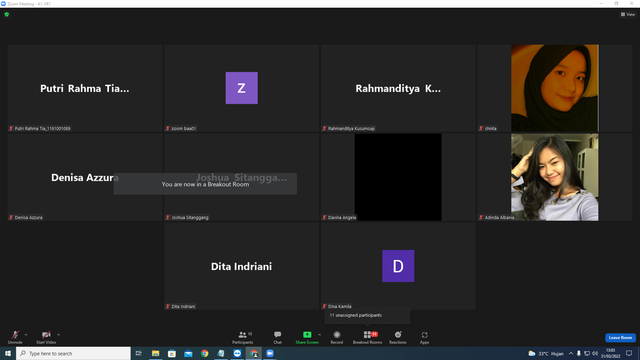Open Mail app from taskbar
Viewport: 640px width, 360px height.
point(188,353)
